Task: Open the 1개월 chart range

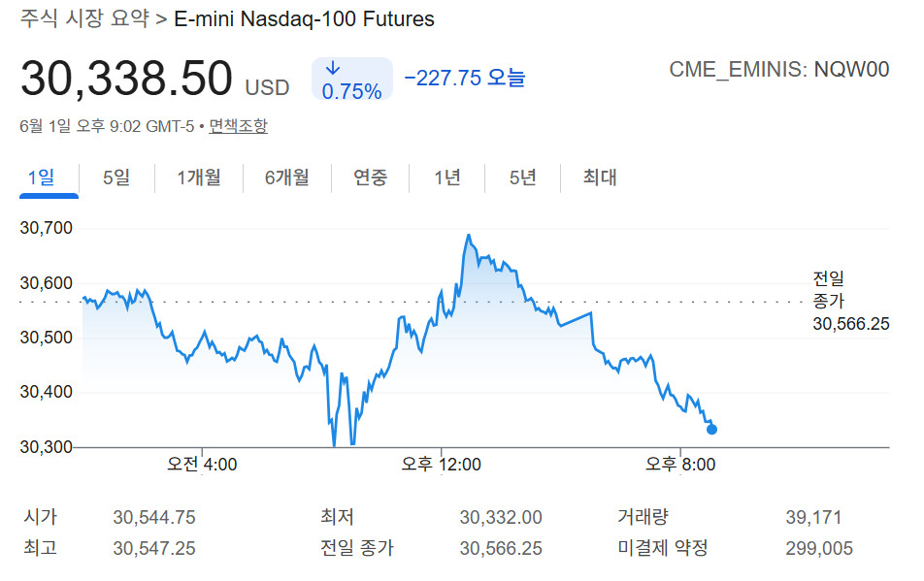Action: click(199, 178)
